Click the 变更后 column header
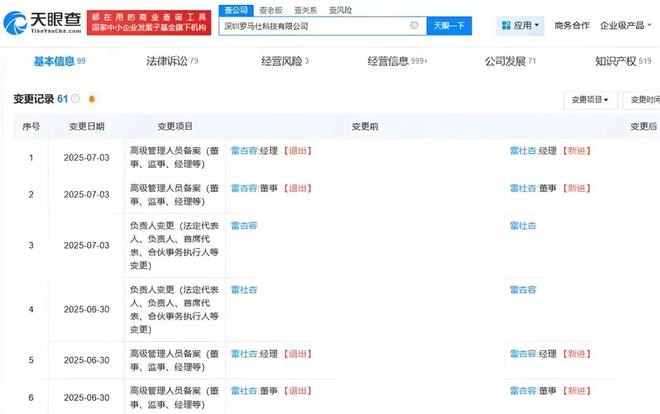Viewport: 660px width, 414px height. point(644,127)
